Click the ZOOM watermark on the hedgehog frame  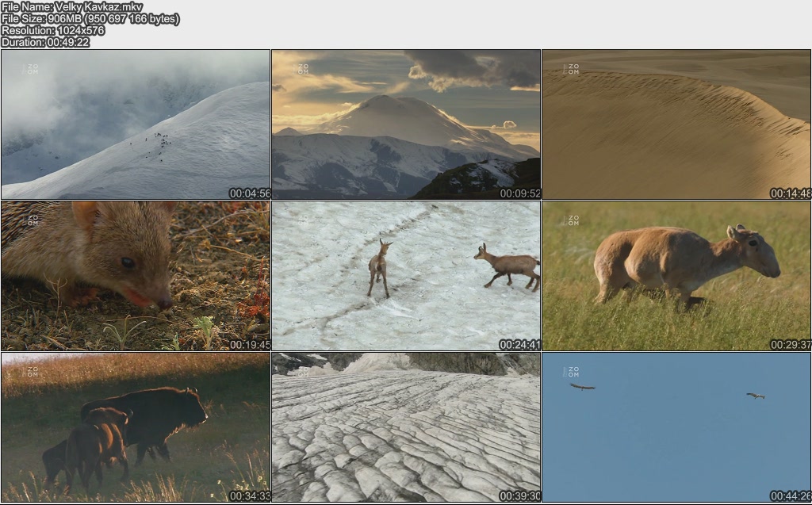(x=32, y=220)
